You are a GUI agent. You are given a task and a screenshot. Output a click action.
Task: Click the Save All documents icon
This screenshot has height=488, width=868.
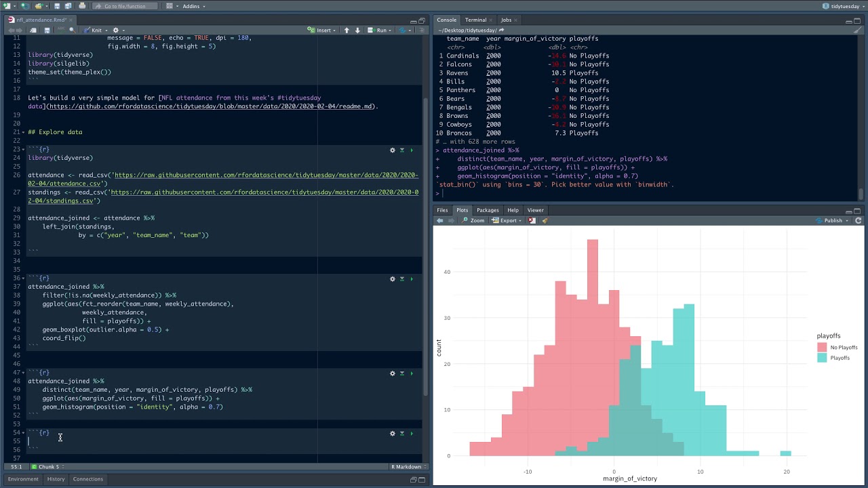68,6
